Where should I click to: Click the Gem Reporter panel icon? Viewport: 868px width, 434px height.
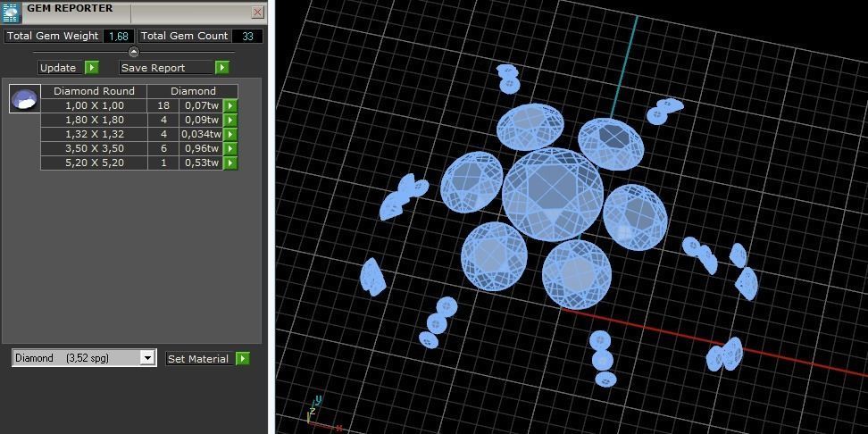(x=11, y=13)
